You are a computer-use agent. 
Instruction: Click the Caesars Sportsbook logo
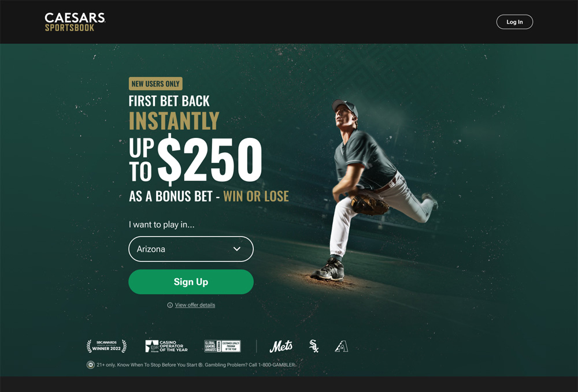tap(75, 22)
